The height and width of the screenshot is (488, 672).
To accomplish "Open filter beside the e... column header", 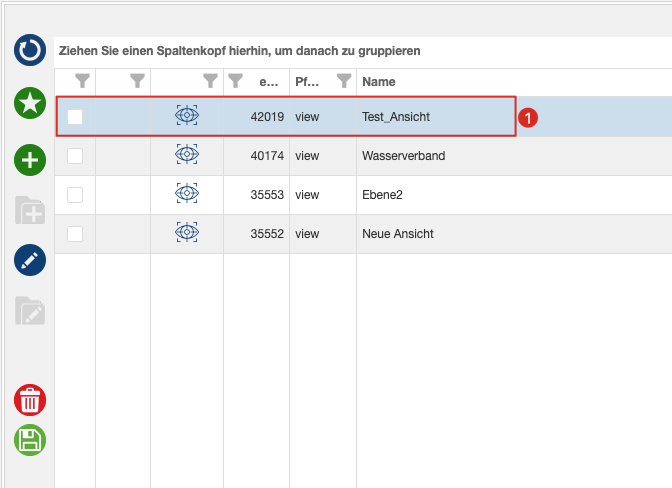I will (x=235, y=81).
